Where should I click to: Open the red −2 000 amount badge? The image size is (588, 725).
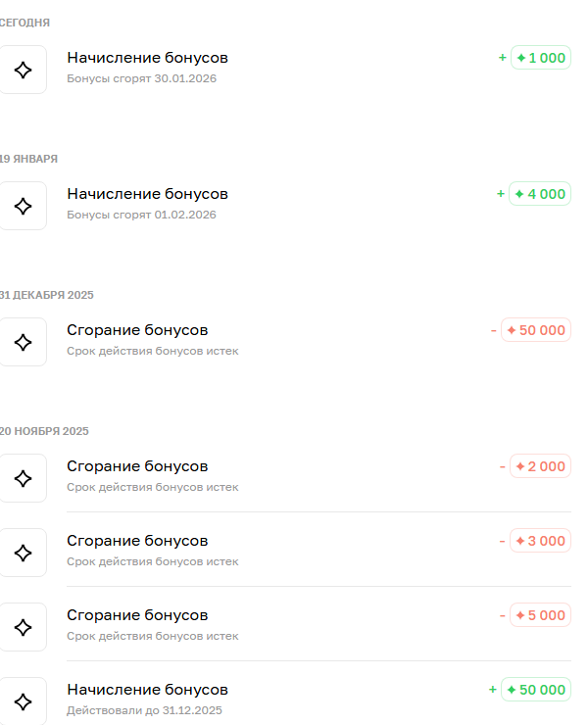[x=541, y=466]
